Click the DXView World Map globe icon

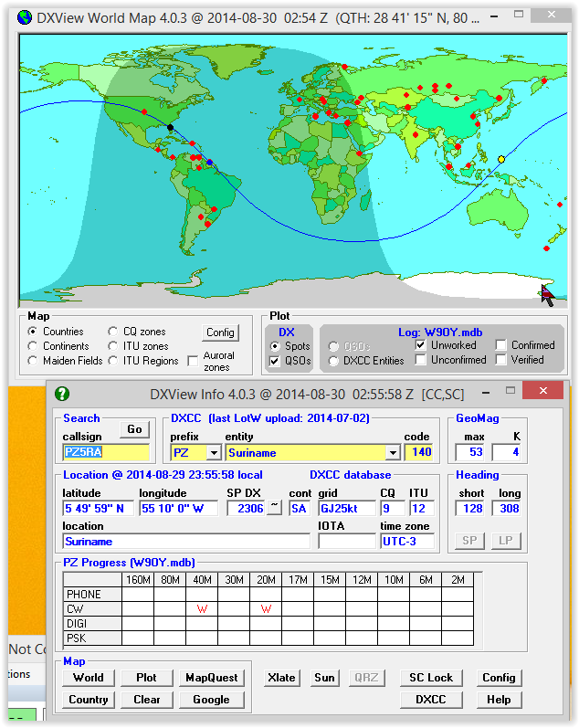coord(24,17)
